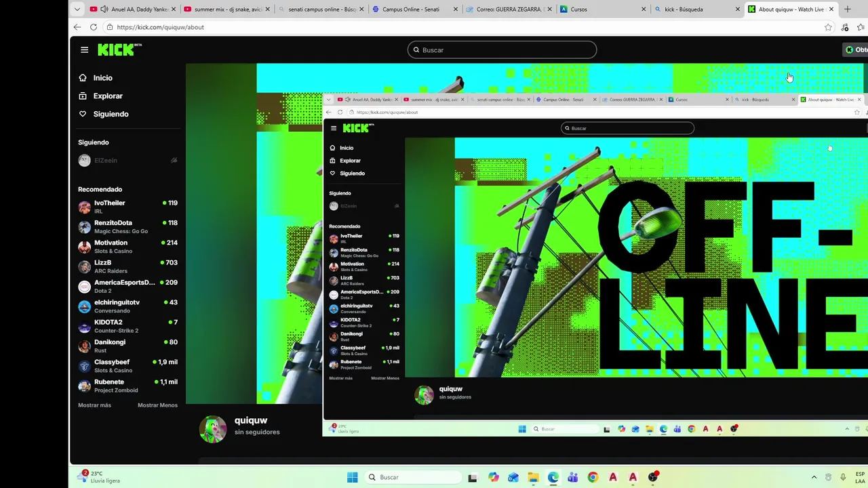The height and width of the screenshot is (488, 868).
Task: Open Rubenete Project Zomboid channel, main sidebar
Action: tap(127, 386)
